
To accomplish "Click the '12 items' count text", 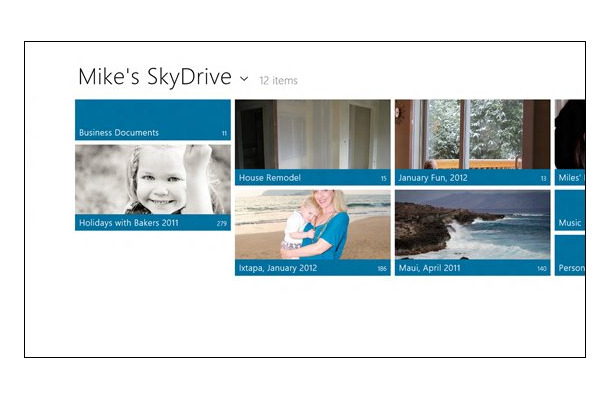I will coord(279,81).
